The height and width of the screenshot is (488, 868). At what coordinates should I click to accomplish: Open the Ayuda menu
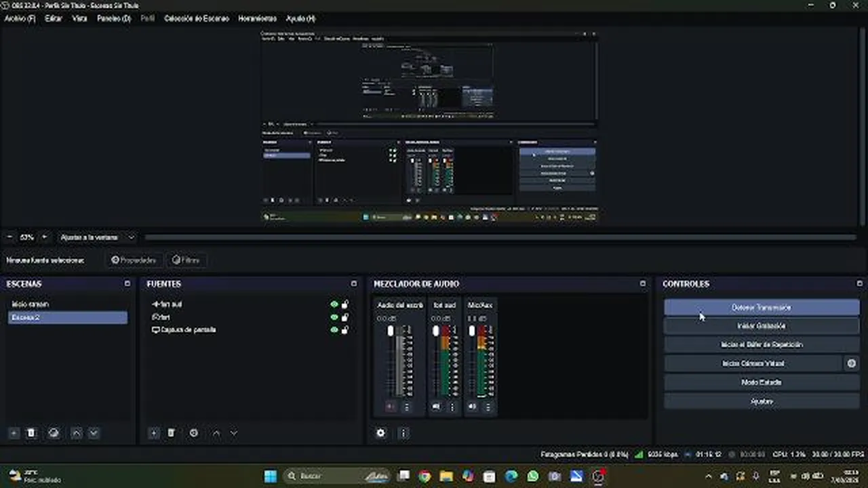(300, 18)
